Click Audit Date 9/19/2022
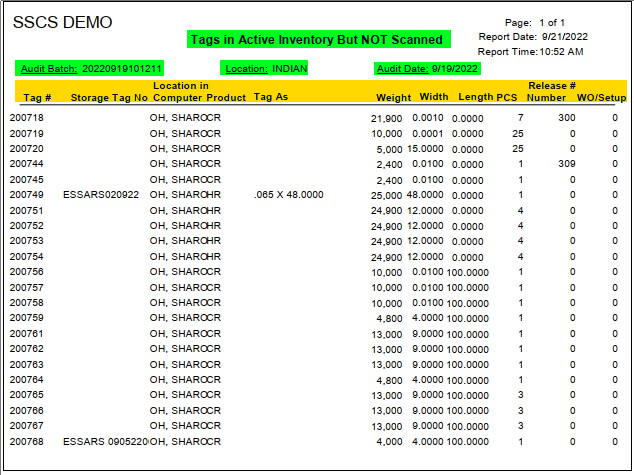 427,69
